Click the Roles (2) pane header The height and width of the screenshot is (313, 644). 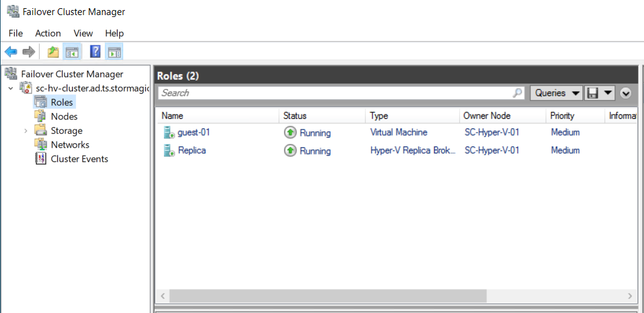click(396, 75)
